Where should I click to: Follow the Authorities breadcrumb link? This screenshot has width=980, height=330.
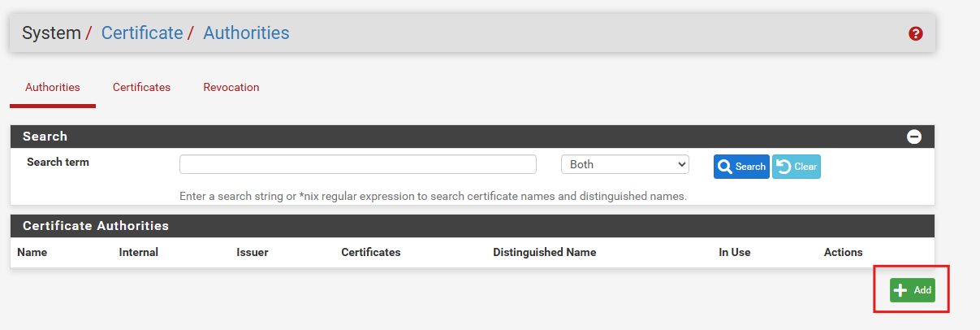[246, 33]
